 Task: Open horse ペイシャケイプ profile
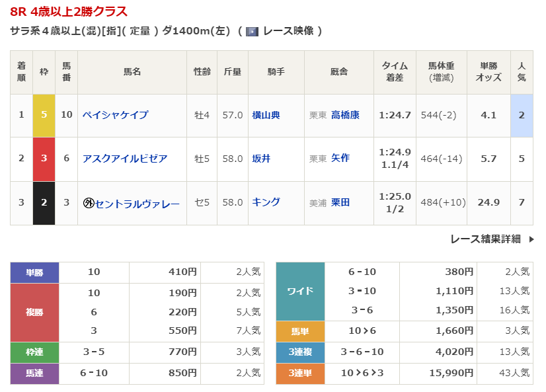tap(115, 115)
